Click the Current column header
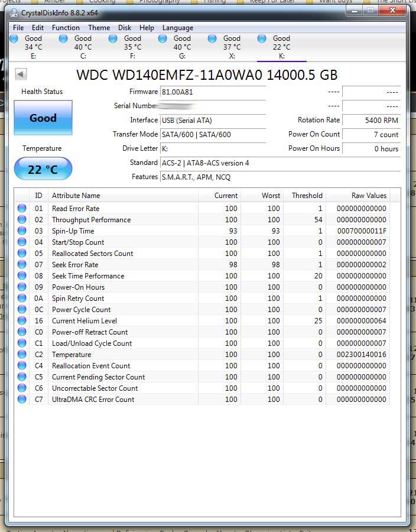The height and width of the screenshot is (532, 416). coord(219,196)
